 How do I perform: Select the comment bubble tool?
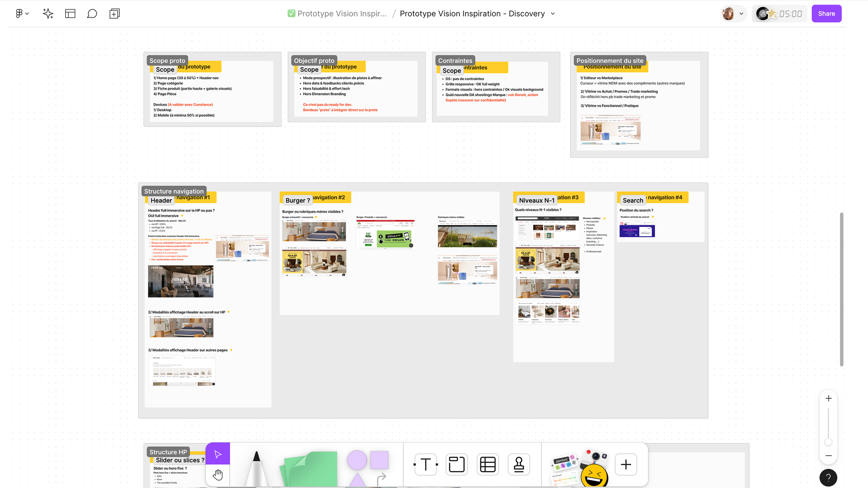pyautogui.click(x=92, y=14)
